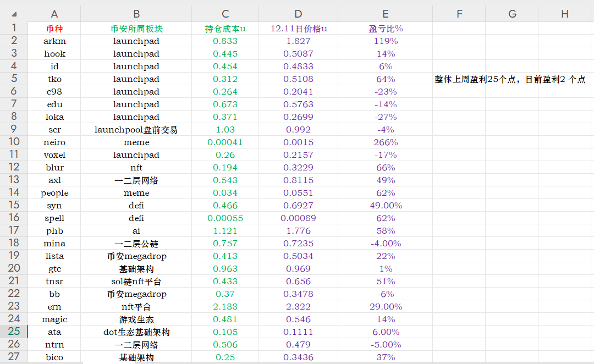Select the 266% profit cell
Screen dimensions: 594x364
pos(385,142)
